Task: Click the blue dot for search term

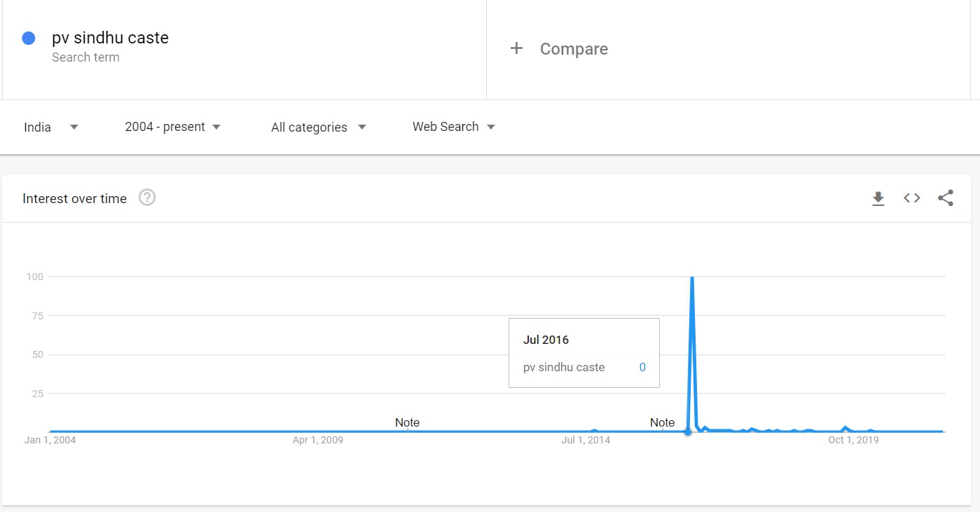Action: [x=29, y=39]
